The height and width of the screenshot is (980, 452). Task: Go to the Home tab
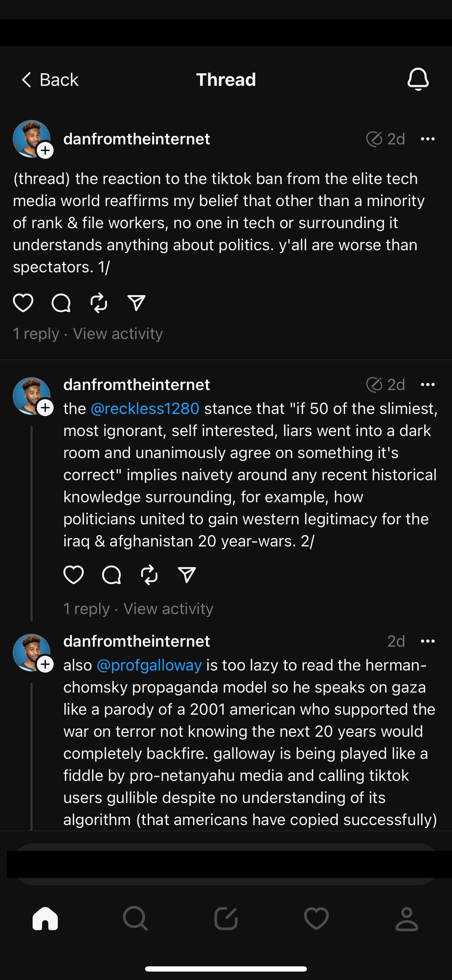[45, 919]
